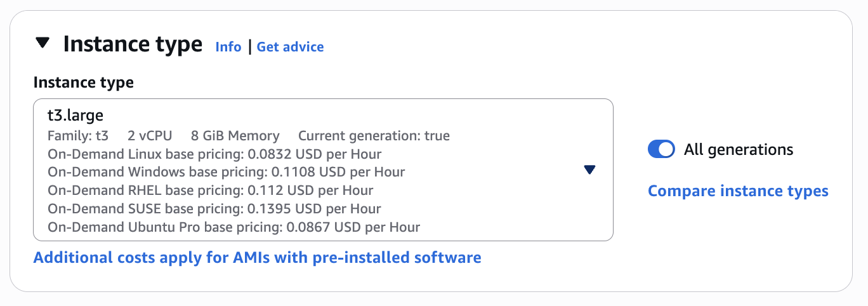
Task: Click the All generations label text
Action: pyautogui.click(x=739, y=150)
